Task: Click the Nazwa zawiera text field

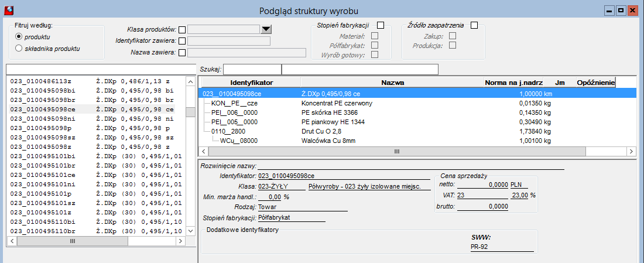Action: tap(246, 52)
